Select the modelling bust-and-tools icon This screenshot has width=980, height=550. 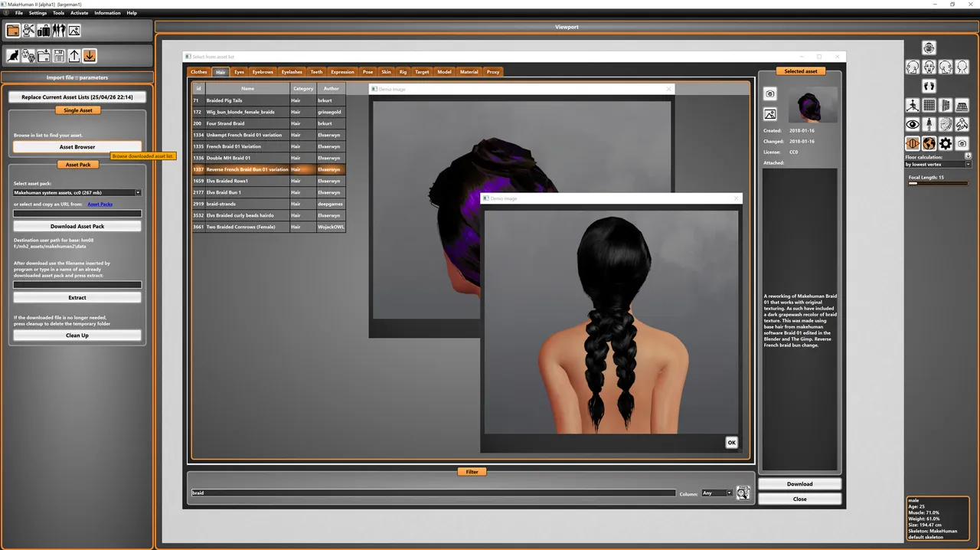pyautogui.click(x=28, y=31)
